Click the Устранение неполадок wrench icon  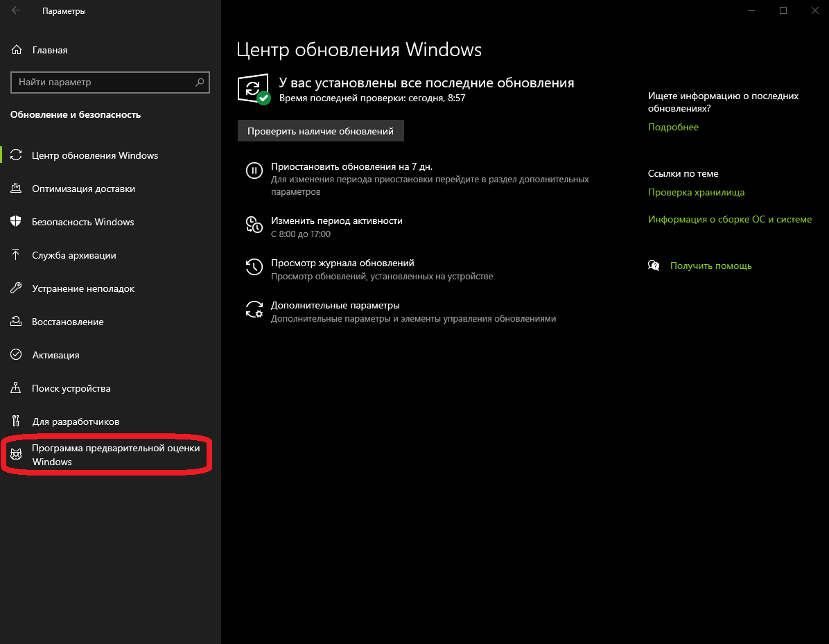pyautogui.click(x=16, y=288)
